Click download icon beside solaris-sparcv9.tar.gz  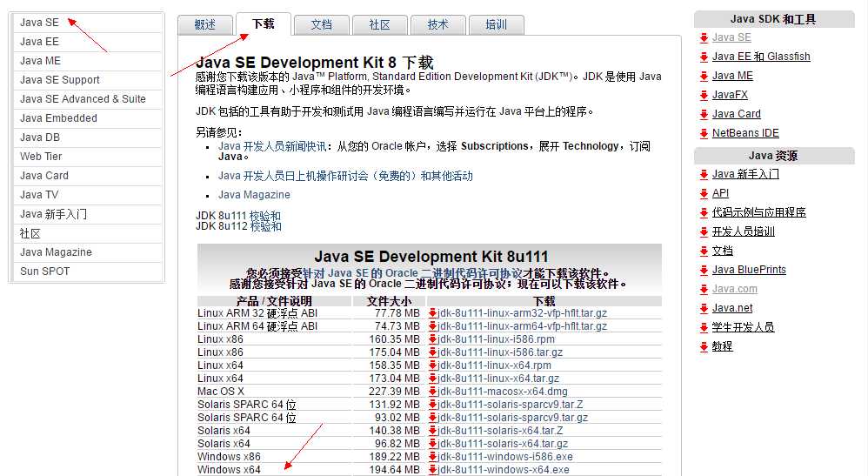click(x=432, y=418)
